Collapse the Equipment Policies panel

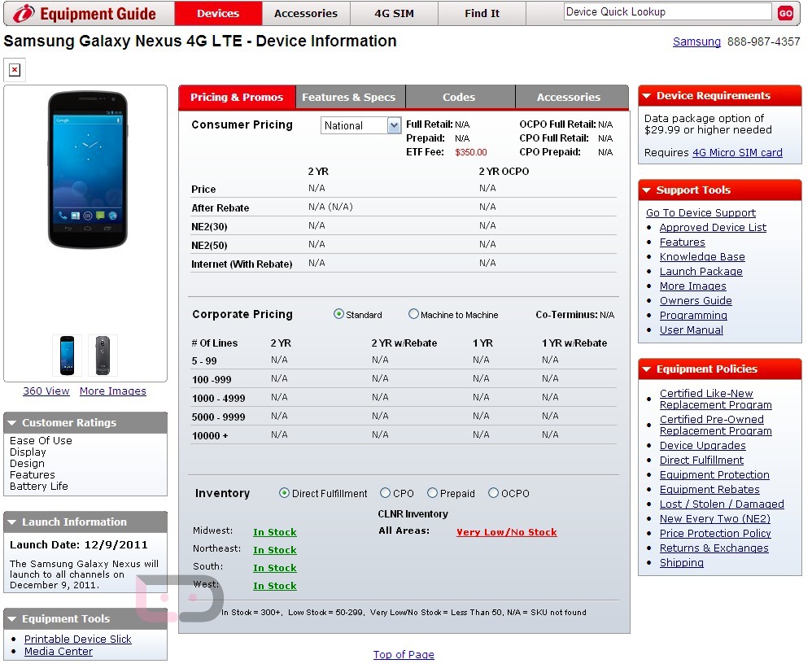pyautogui.click(x=647, y=369)
